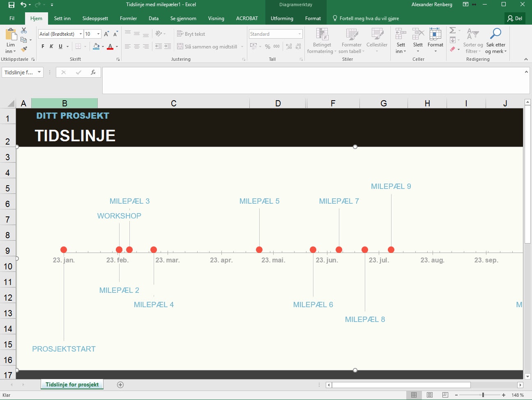Add a new sheet with plus button

(120, 385)
